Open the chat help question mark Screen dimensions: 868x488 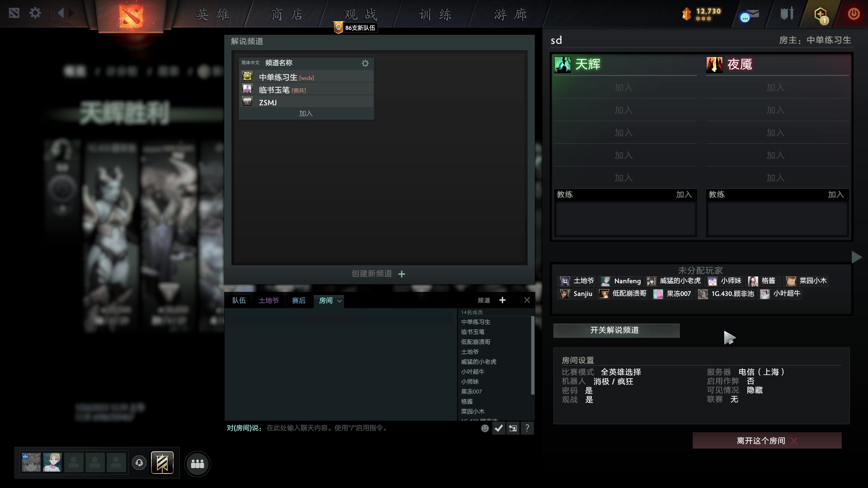click(x=527, y=428)
